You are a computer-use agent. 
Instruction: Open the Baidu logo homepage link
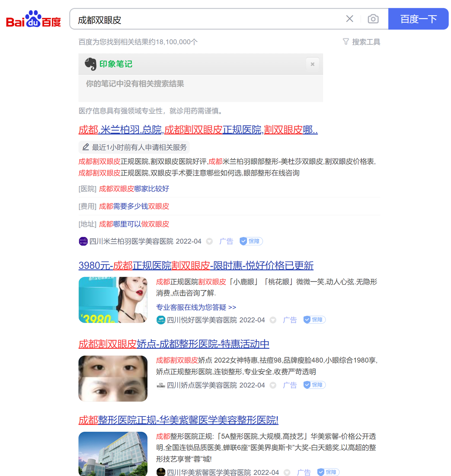point(33,19)
